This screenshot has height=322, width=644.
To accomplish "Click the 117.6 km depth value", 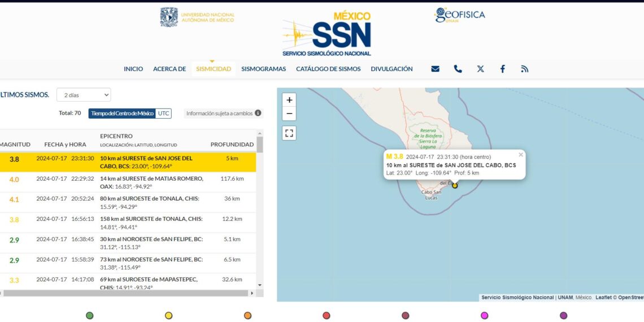I will (232, 179).
